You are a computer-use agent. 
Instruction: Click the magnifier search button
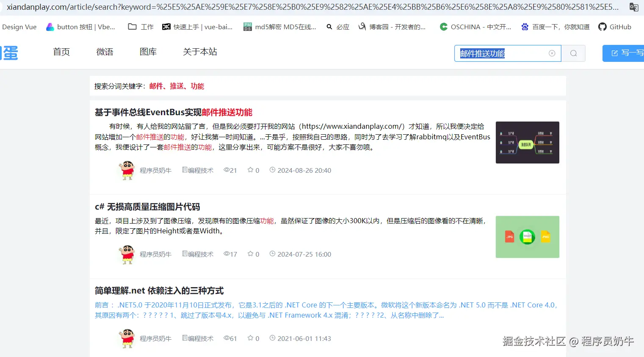coord(573,53)
